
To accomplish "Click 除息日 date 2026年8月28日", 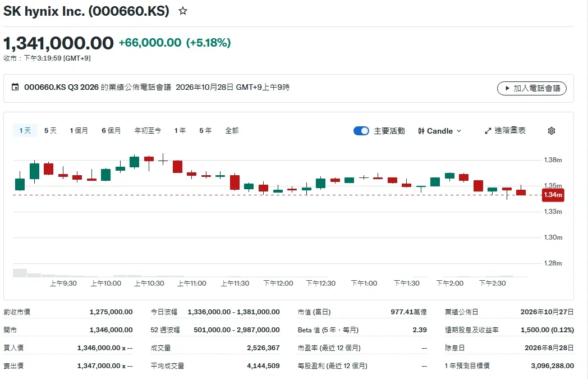I will coord(549,348).
